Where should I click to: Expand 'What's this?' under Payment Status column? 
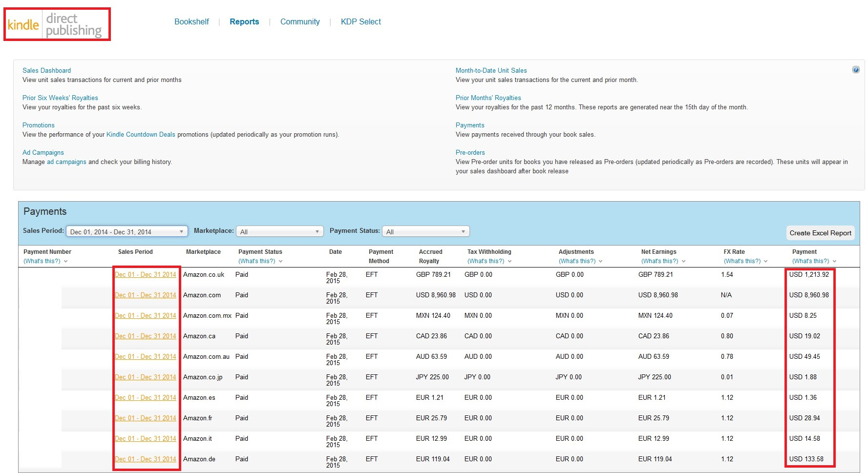260,261
